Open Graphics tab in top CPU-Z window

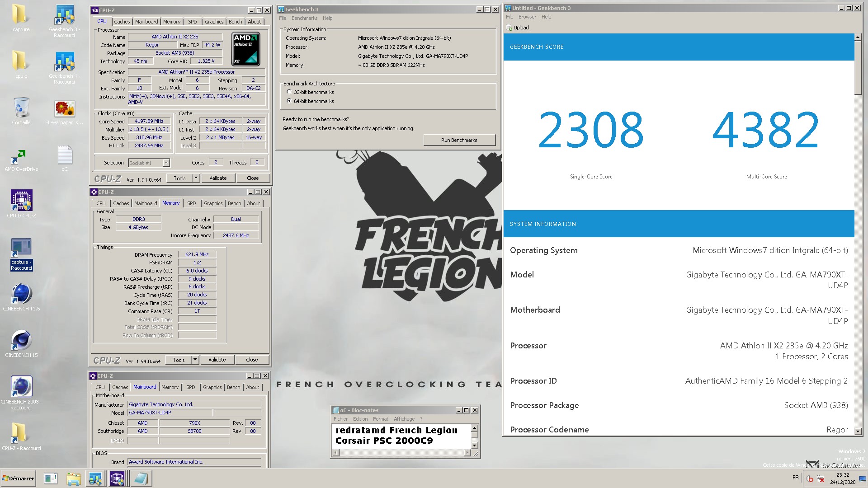coord(214,22)
